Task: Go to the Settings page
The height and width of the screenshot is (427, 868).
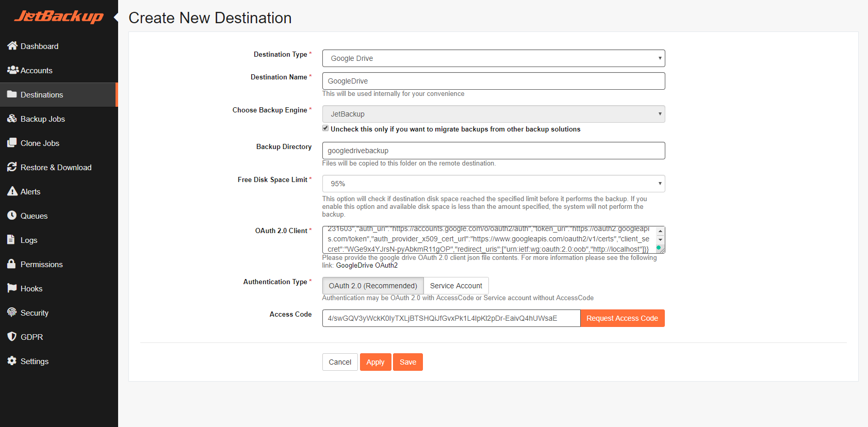Action: pyautogui.click(x=59, y=361)
